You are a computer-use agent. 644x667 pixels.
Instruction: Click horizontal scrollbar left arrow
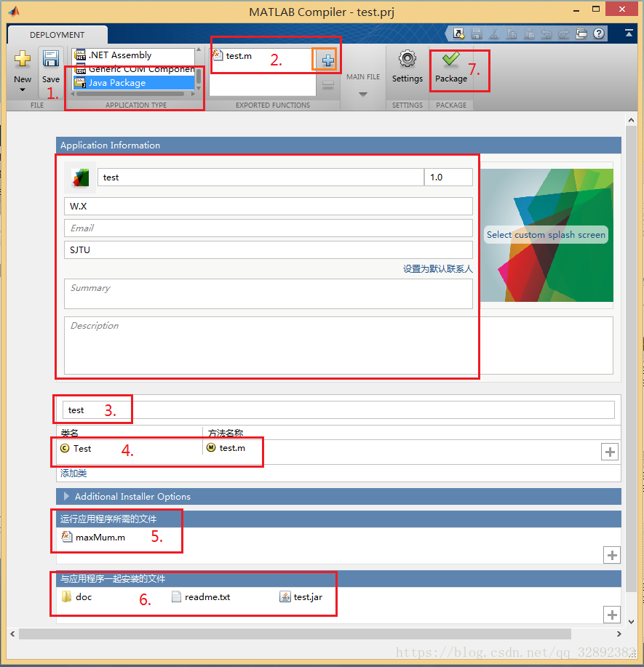point(13,634)
